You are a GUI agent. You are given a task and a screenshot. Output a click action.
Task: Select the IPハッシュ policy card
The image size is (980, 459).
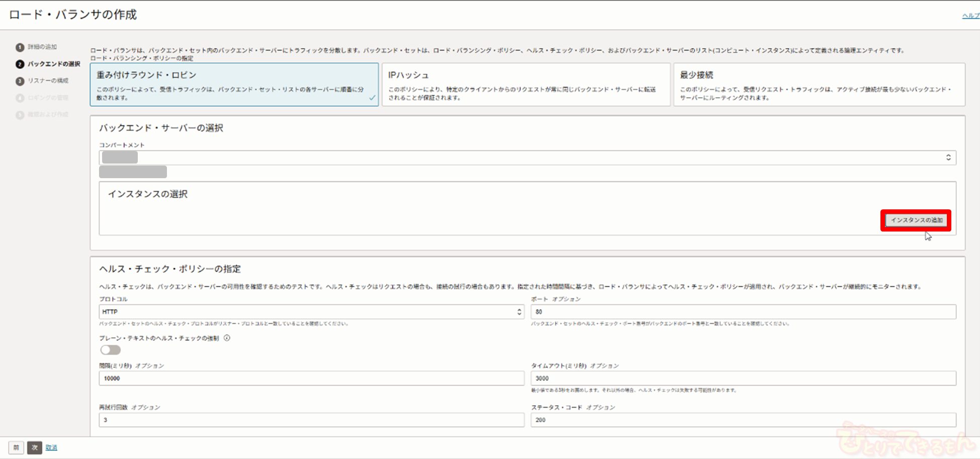pos(525,85)
